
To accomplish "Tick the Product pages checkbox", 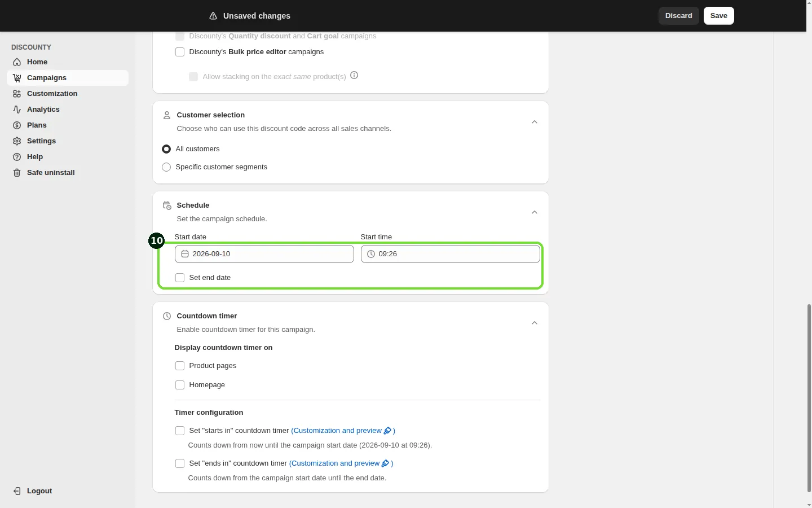I will 180,366.
